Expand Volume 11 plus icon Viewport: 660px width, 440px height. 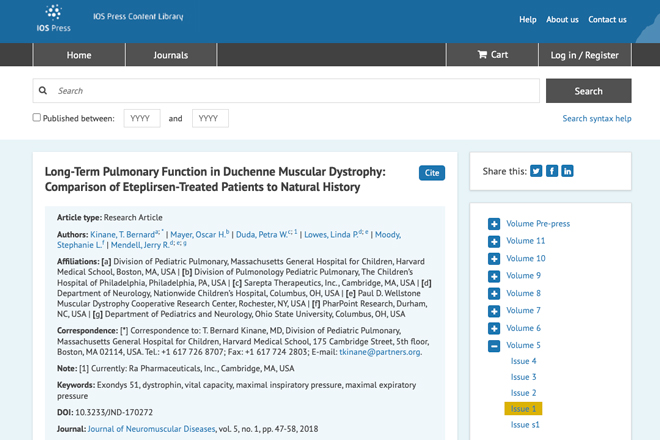(x=494, y=242)
